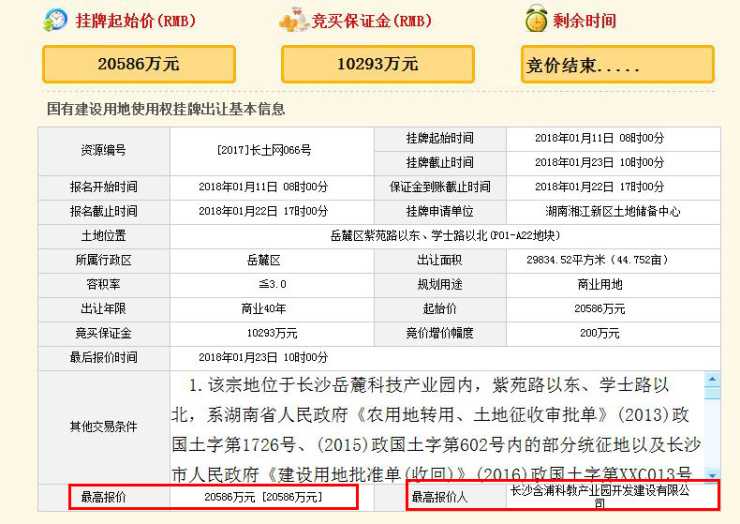
Task: Click the scrollbar thumb in 其他交易条件 box
Action: coord(712,393)
